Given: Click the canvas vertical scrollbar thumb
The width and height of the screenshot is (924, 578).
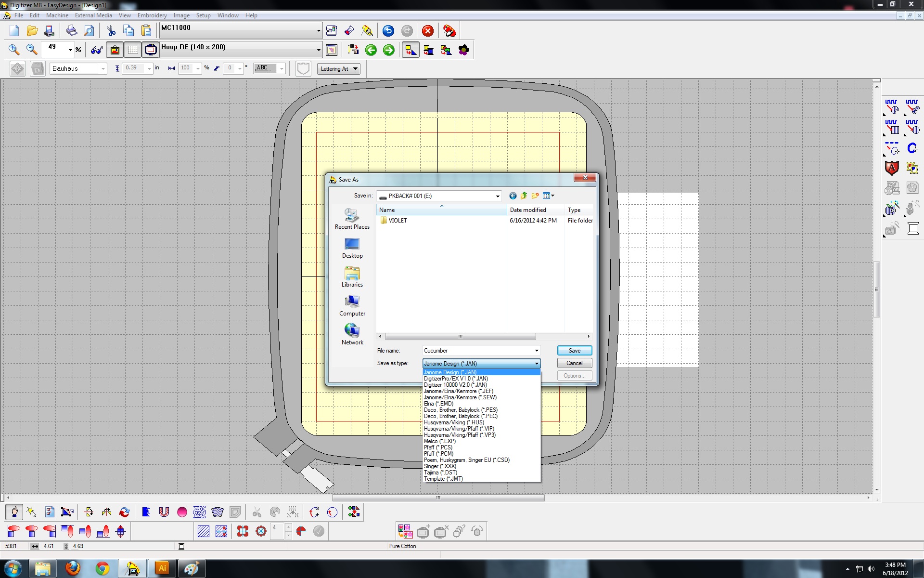Looking at the screenshot, I should (x=876, y=289).
